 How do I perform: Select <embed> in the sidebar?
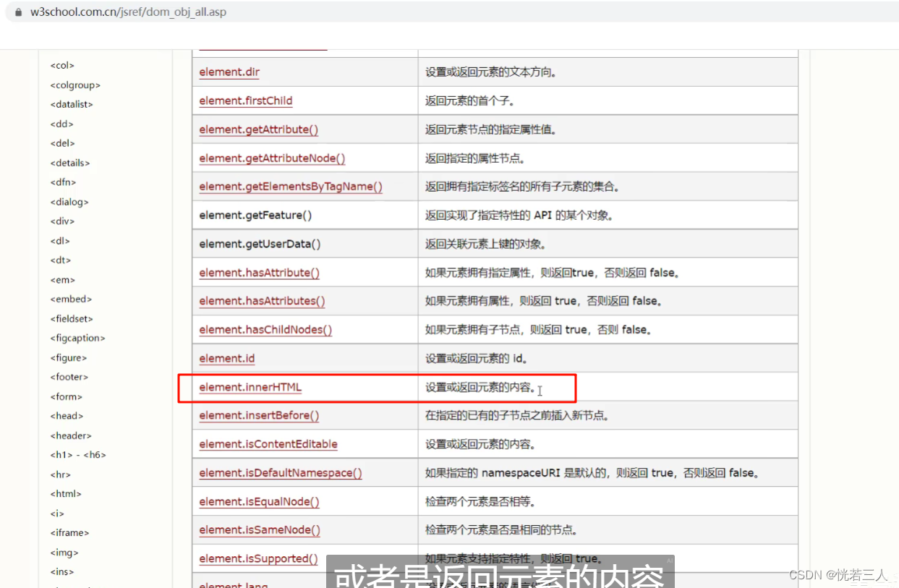[71, 299]
